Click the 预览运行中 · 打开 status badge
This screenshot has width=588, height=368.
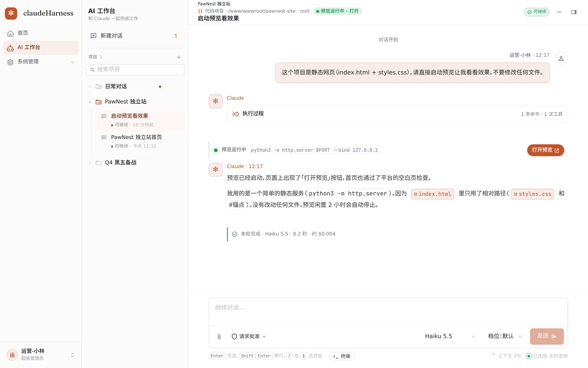tap(338, 11)
